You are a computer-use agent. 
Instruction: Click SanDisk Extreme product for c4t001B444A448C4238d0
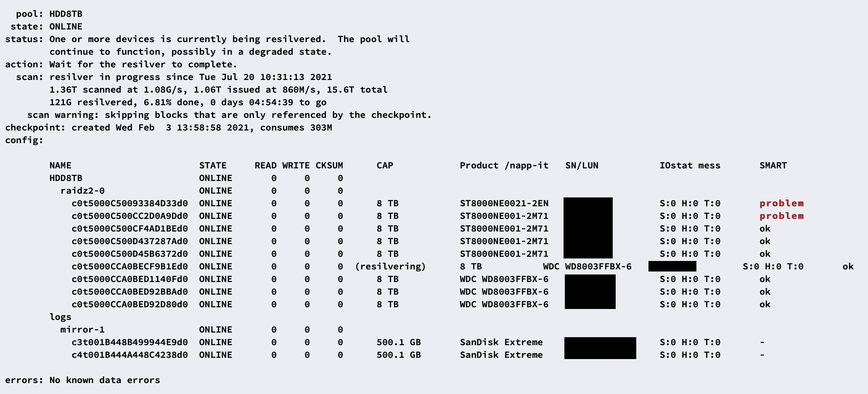501,355
